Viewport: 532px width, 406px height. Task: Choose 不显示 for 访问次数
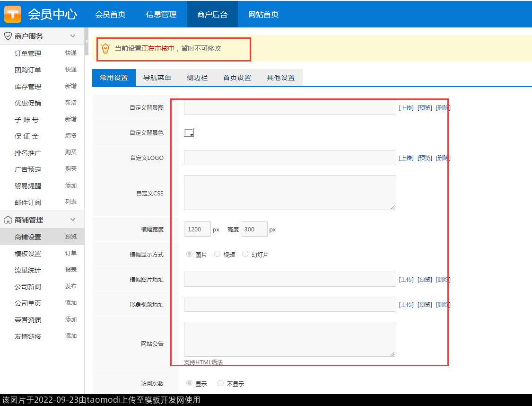pos(220,383)
